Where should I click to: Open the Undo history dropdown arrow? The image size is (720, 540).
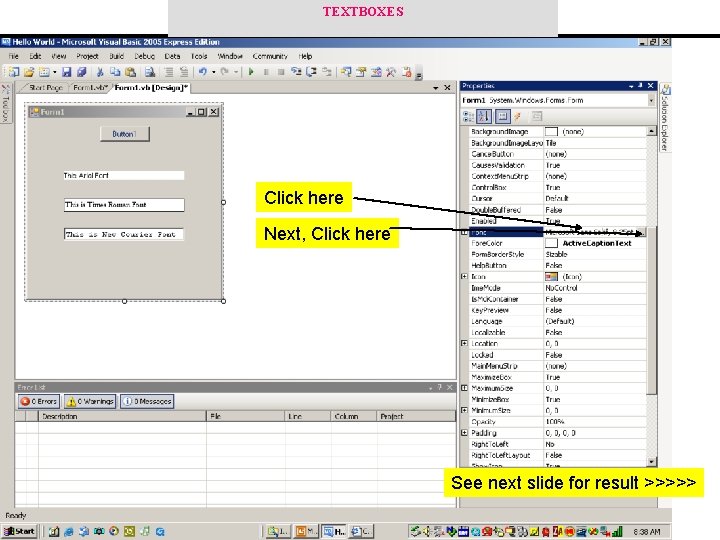pyautogui.click(x=214, y=72)
